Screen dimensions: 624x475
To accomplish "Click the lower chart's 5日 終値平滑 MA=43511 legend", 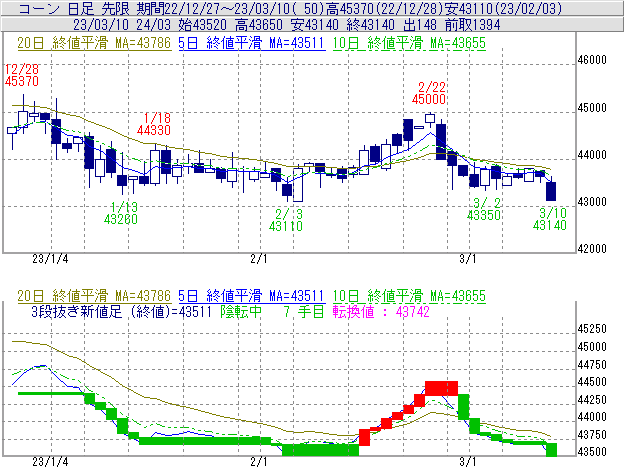I will pyautogui.click(x=252, y=296).
